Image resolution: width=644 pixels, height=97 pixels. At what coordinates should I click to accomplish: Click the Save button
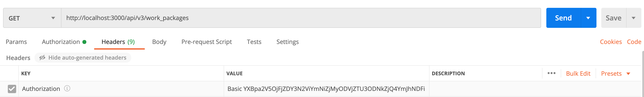coord(613,18)
